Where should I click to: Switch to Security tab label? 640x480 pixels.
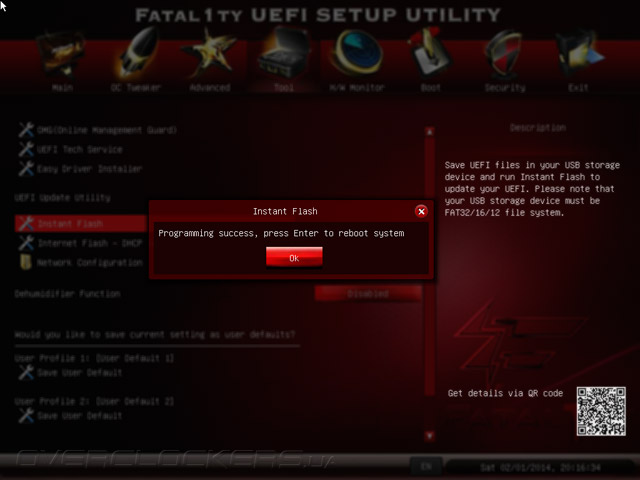pos(505,88)
